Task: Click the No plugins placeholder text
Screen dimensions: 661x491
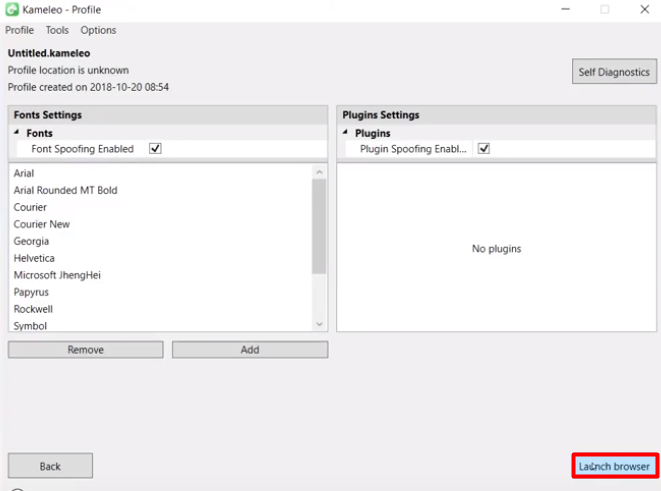Action: (496, 249)
